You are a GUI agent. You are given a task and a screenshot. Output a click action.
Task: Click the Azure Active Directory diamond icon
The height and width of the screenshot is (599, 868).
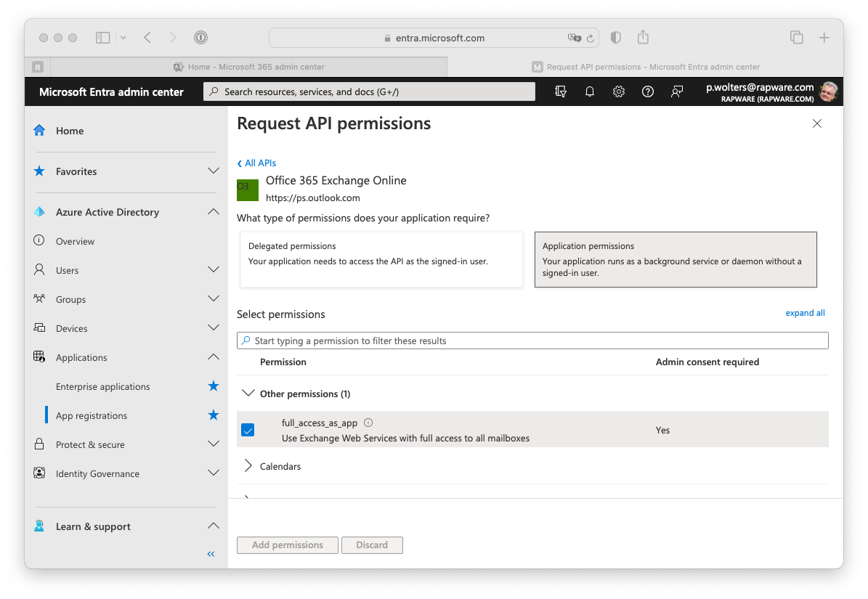click(x=39, y=212)
